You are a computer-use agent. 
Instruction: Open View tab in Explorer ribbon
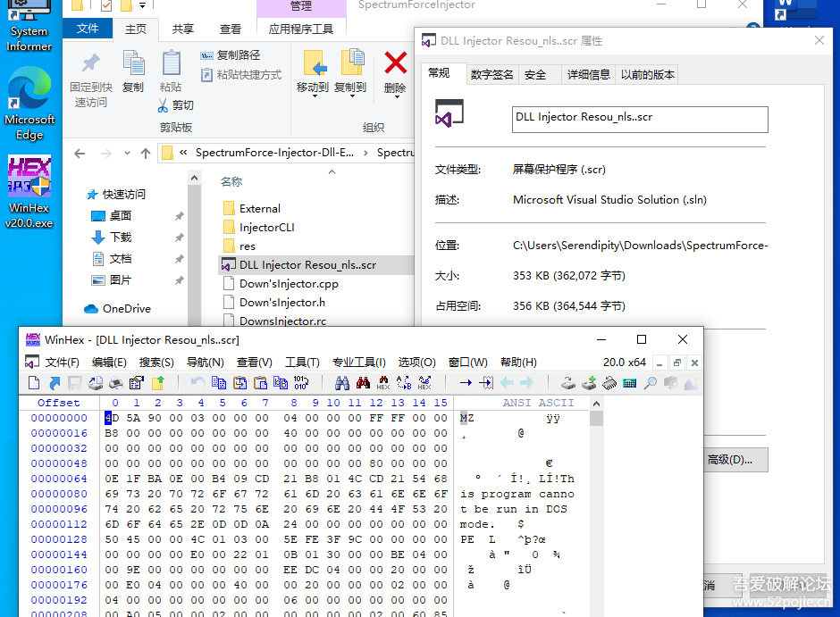[x=231, y=29]
